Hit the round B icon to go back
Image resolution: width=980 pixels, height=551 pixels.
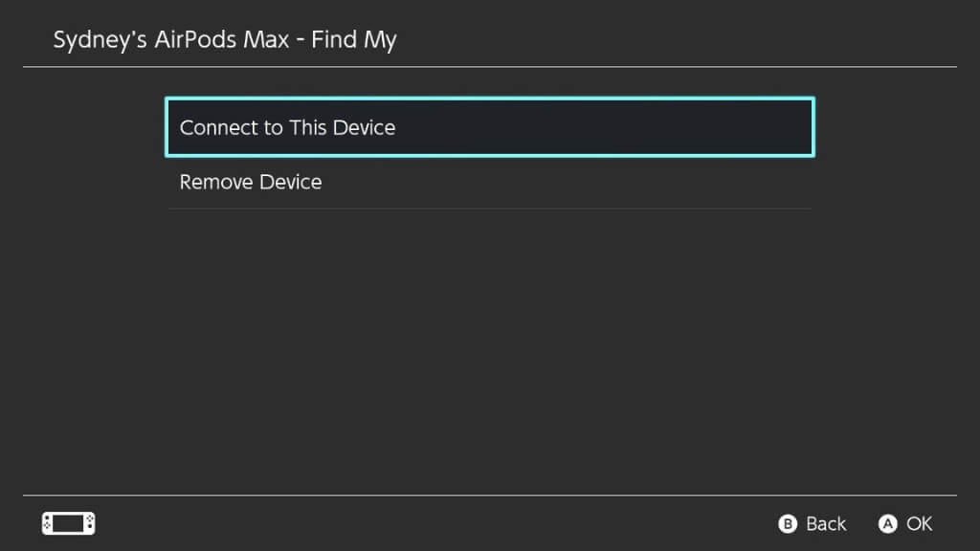(x=788, y=523)
